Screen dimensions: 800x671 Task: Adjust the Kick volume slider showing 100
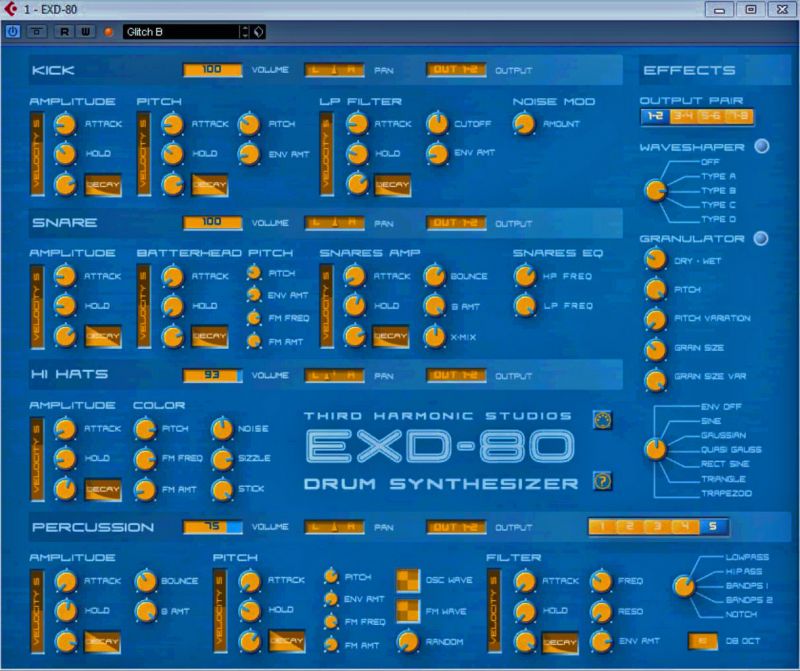pos(212,69)
